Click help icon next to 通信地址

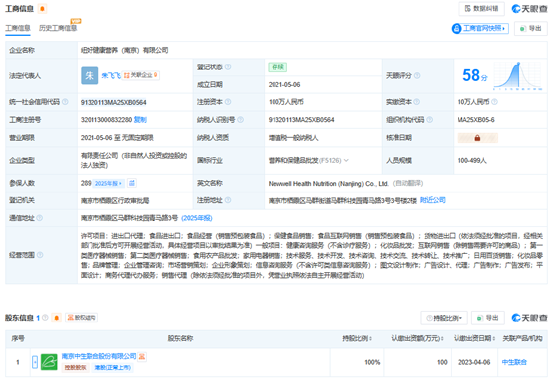click(x=40, y=218)
